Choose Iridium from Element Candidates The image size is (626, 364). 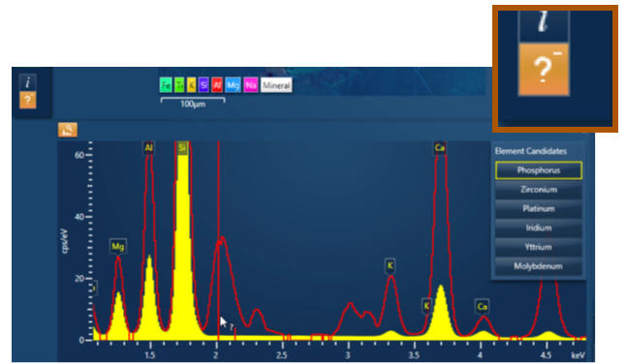[x=539, y=227]
